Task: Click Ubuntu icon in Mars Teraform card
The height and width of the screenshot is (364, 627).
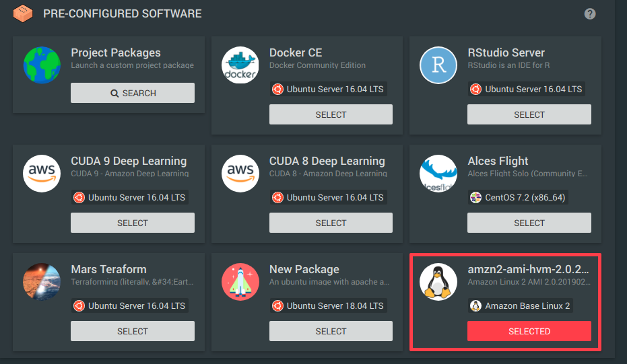Action: [x=79, y=305]
